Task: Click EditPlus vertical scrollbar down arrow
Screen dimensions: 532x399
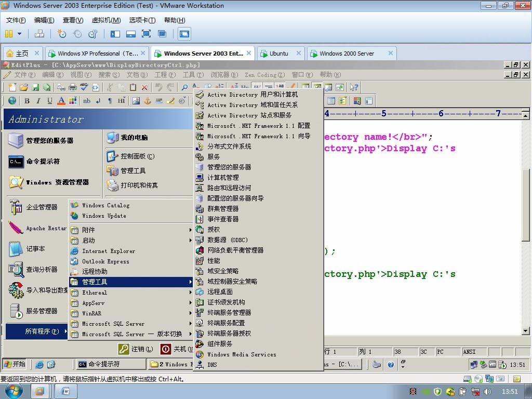Action: click(x=526, y=331)
